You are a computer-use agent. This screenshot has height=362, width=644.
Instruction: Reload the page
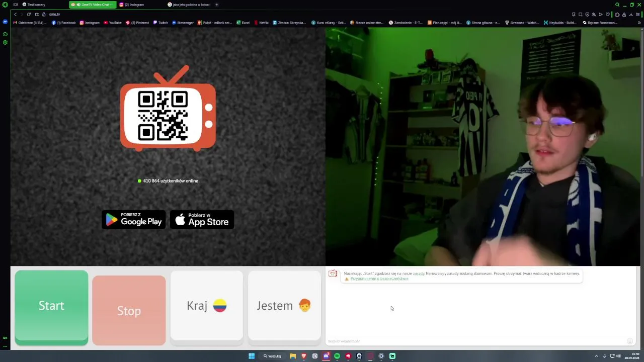tap(29, 15)
